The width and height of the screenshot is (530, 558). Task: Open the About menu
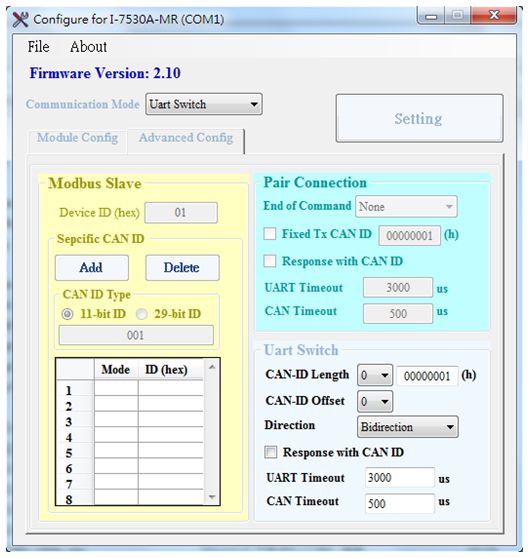(88, 47)
